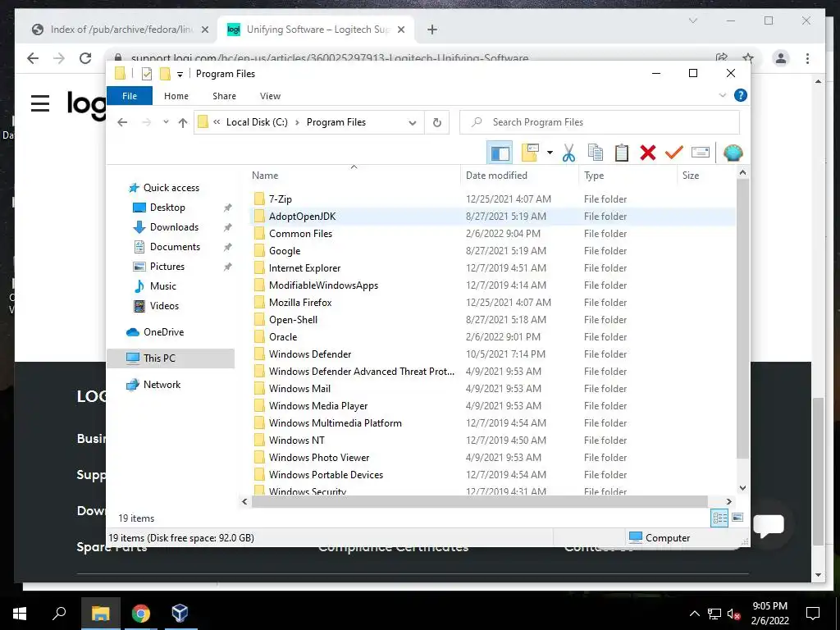
Task: Switch to details view layout
Action: point(719,518)
